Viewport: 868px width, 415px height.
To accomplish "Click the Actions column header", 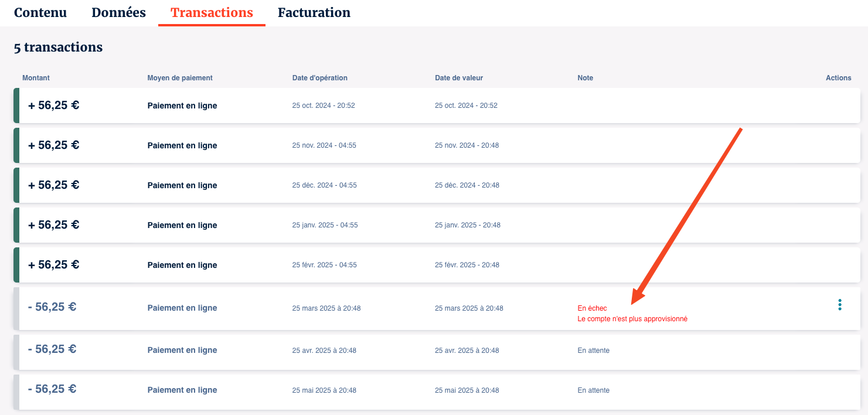I will [838, 78].
